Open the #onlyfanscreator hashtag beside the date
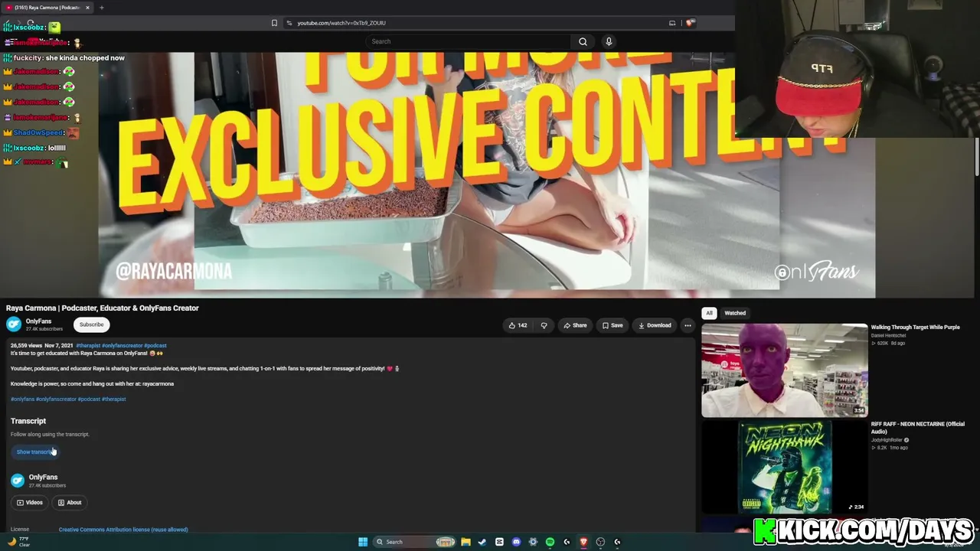The width and height of the screenshot is (980, 551). coord(122,345)
